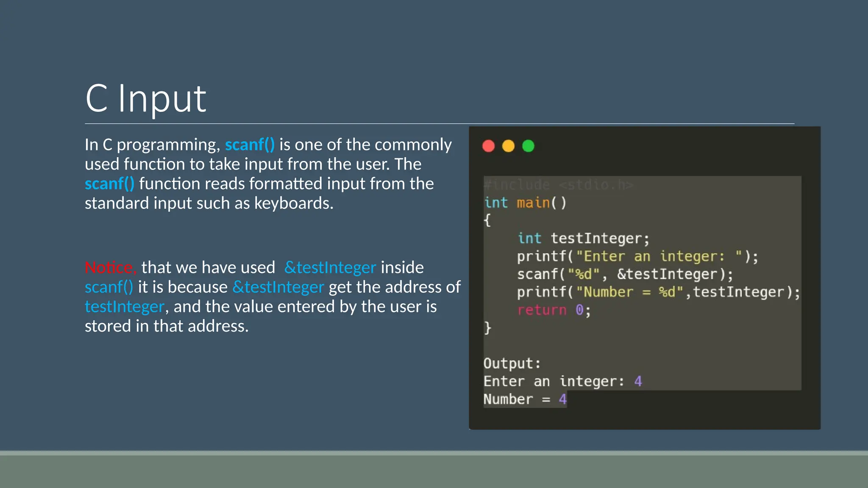The width and height of the screenshot is (868, 488).
Task: Click the 'int testInteger;' declaration line
Action: tap(583, 238)
